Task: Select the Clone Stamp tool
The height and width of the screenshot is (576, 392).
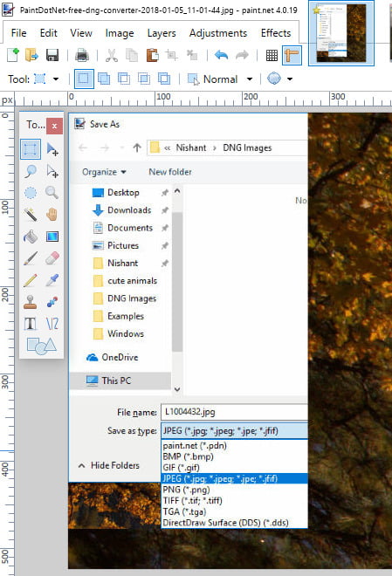Action: tap(31, 302)
